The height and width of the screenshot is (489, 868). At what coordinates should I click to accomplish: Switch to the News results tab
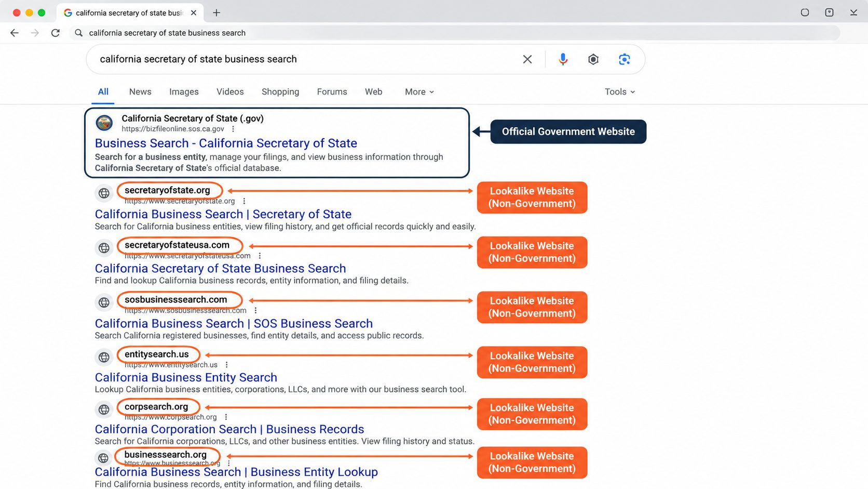pyautogui.click(x=140, y=92)
